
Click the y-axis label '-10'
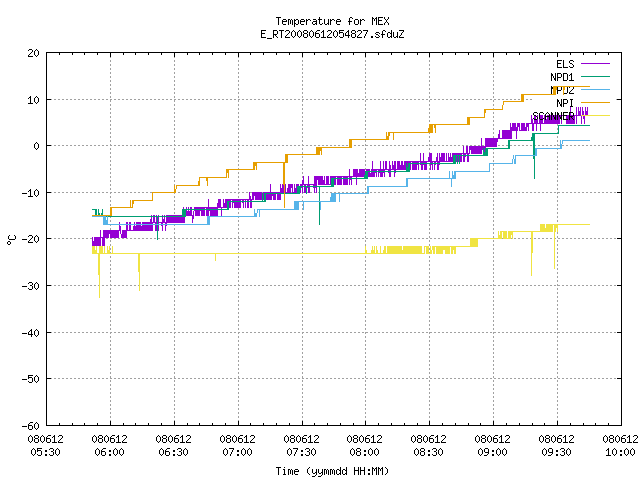[31, 193]
